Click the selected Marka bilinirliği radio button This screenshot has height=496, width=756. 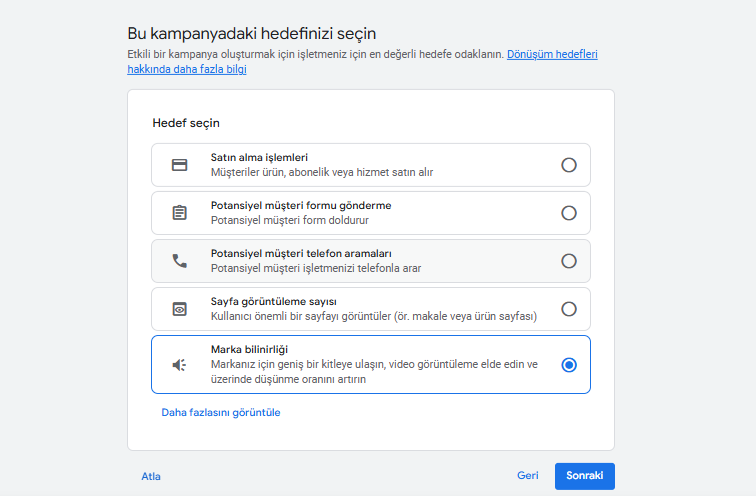569,365
